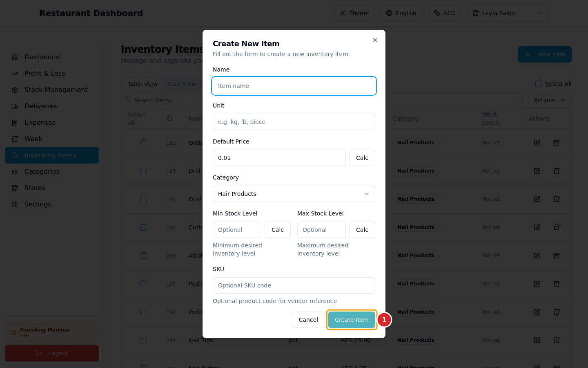Click the Deliveries truck icon

(15, 106)
